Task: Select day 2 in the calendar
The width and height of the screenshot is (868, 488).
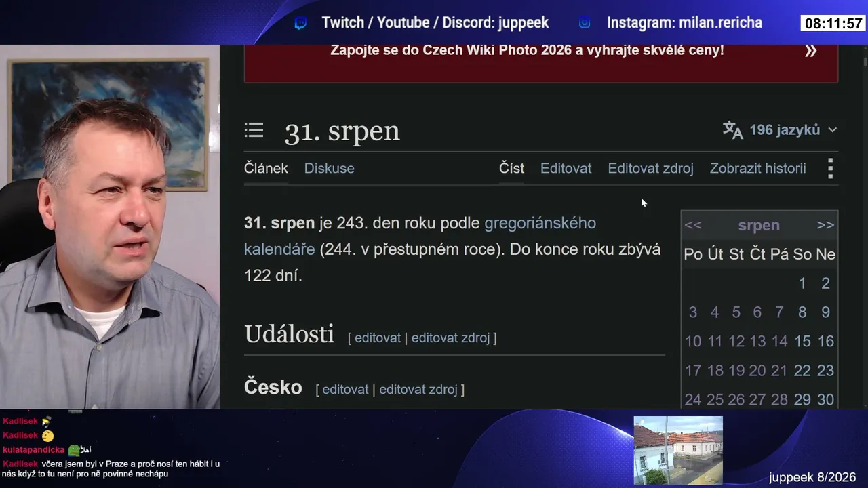Action: (825, 283)
